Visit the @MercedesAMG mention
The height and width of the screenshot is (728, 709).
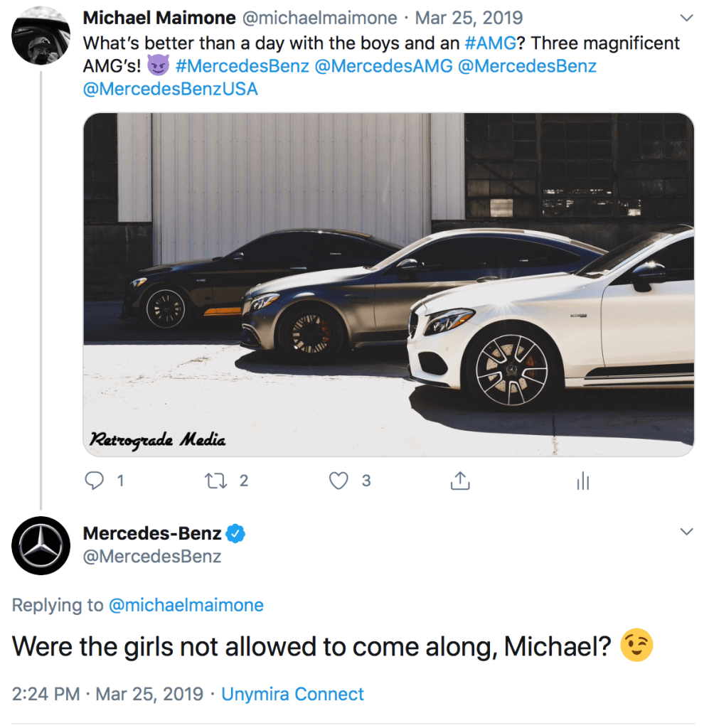point(384,66)
